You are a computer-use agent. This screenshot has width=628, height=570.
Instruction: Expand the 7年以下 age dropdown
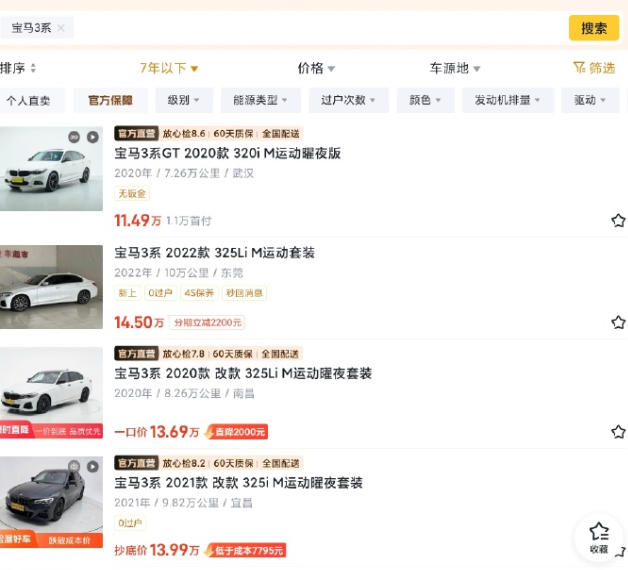tap(169, 68)
